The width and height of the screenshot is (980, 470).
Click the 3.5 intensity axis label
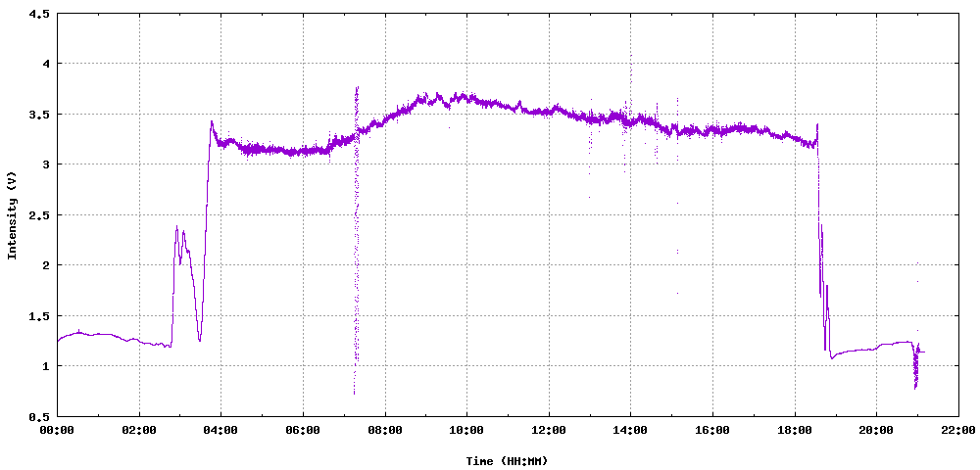[39, 115]
